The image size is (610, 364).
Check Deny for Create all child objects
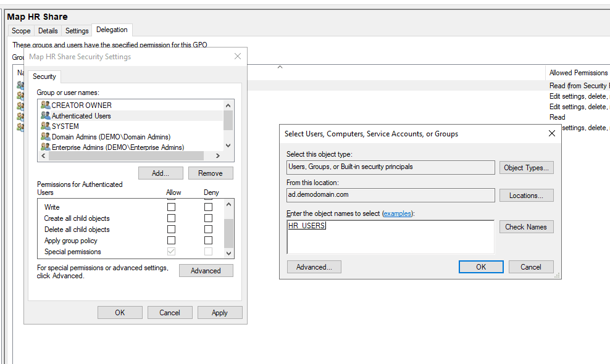(x=208, y=218)
